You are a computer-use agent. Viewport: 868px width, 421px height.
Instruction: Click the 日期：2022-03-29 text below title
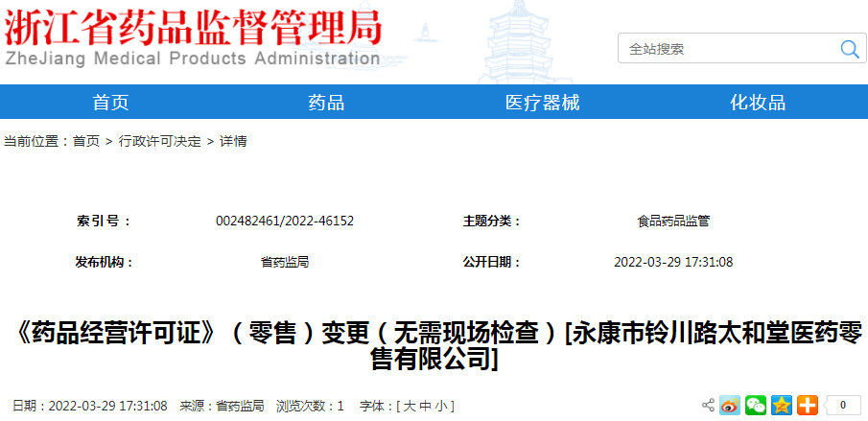click(90, 406)
